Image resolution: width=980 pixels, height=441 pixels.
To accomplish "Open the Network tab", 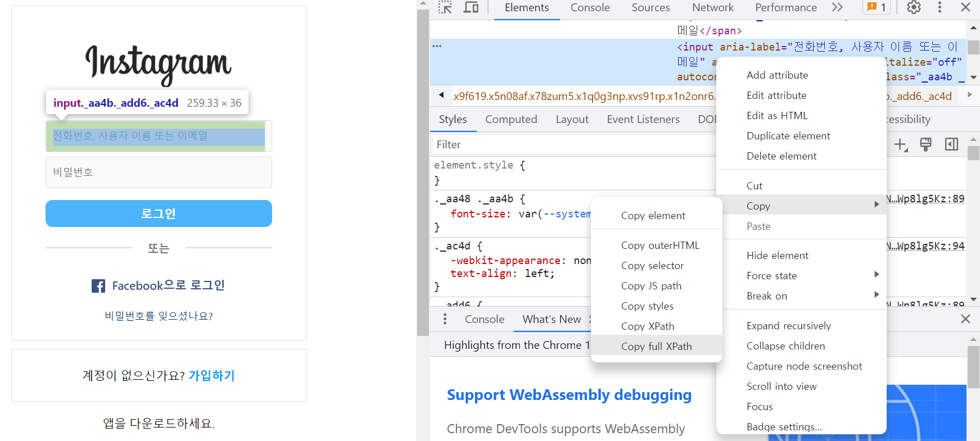I will pyautogui.click(x=713, y=8).
